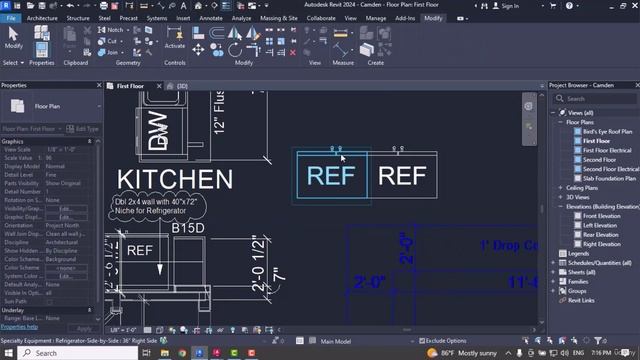Select the unselected white REF refrigerator
The width and height of the screenshot is (640, 360).
402,175
